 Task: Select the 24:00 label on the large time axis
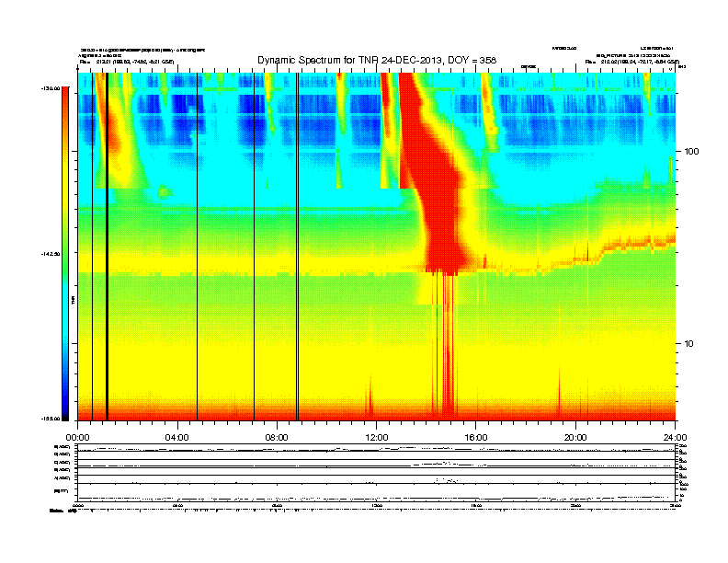(x=675, y=438)
